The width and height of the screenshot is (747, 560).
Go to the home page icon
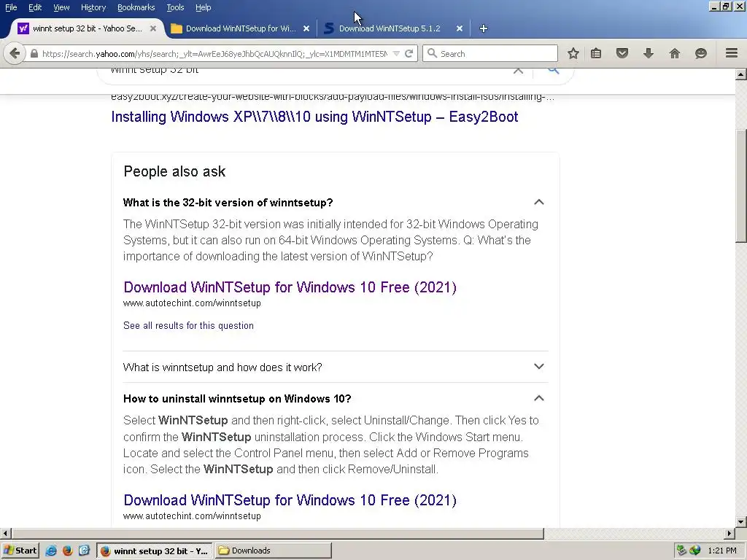[675, 53]
